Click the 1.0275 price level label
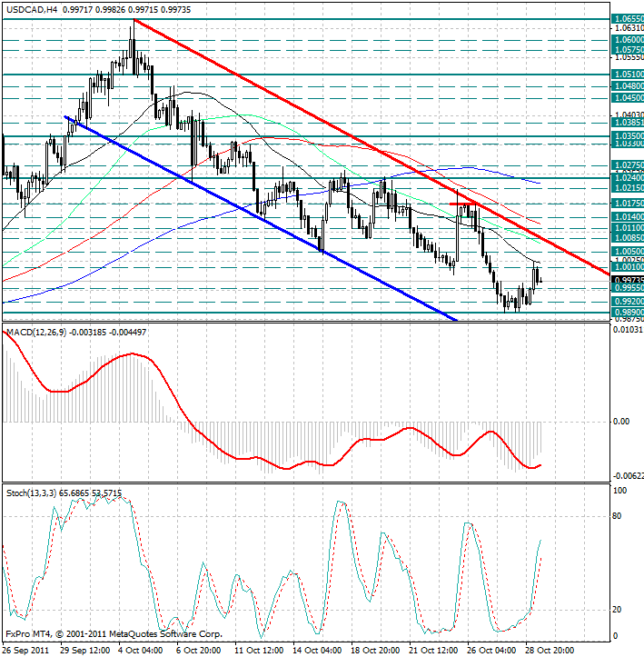 (628, 165)
